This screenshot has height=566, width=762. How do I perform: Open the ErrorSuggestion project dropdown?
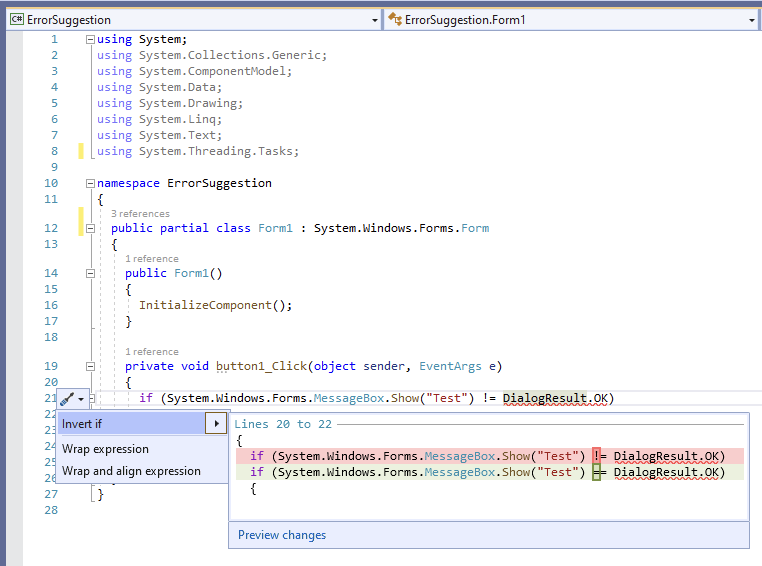pyautogui.click(x=375, y=20)
